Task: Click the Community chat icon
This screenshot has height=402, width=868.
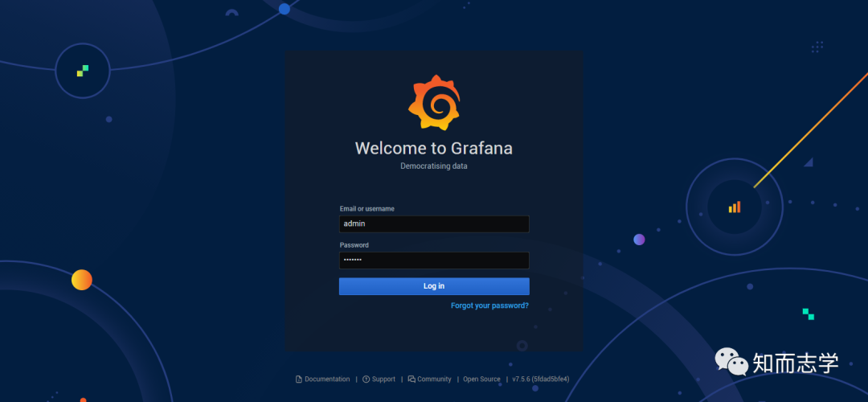Action: click(411, 379)
